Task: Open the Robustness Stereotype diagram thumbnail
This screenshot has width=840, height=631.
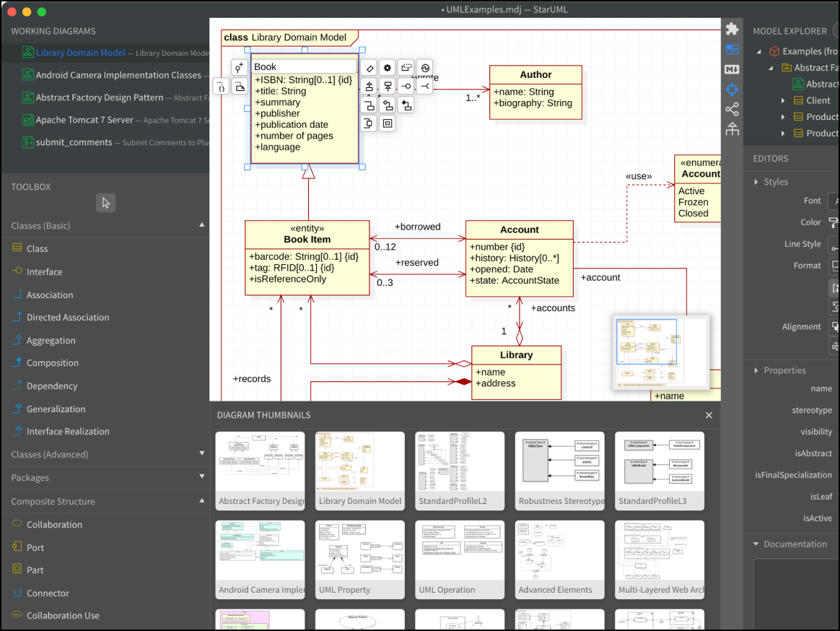Action: 559,471
